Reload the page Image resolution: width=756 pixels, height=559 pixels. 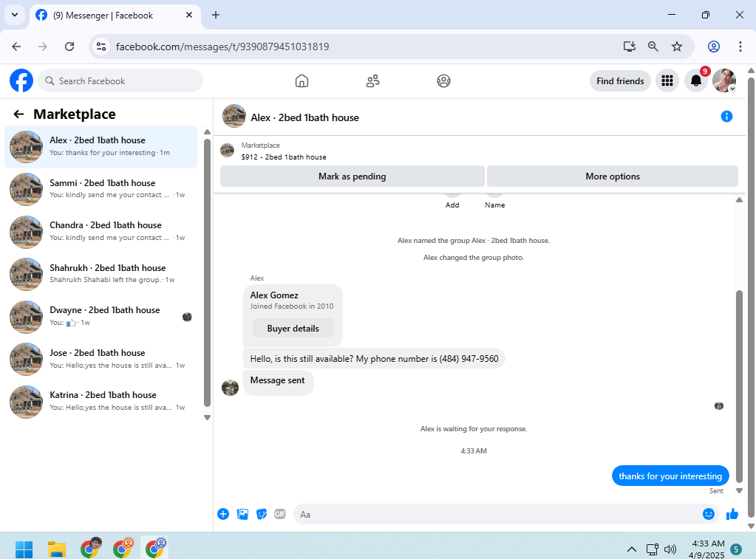[x=69, y=47]
